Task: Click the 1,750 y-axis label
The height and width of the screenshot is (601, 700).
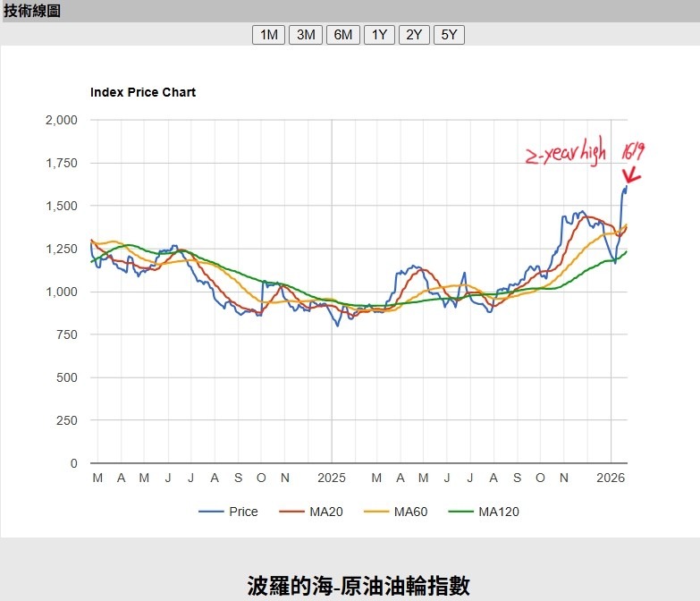Action: pos(61,163)
